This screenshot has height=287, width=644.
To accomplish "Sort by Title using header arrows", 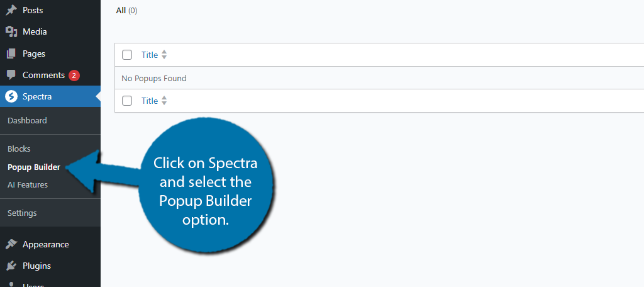I will pos(164,55).
